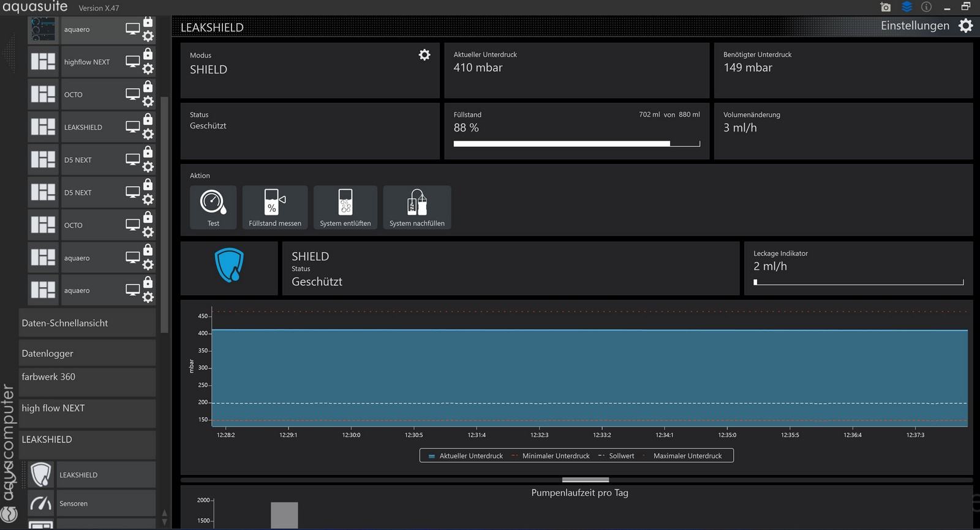The image size is (980, 530).
Task: Expand the Daten-Schnellansicht section
Action: pyautogui.click(x=88, y=323)
